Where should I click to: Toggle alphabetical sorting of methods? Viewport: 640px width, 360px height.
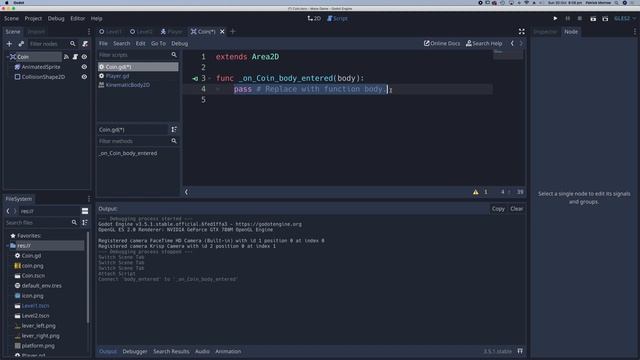(174, 129)
